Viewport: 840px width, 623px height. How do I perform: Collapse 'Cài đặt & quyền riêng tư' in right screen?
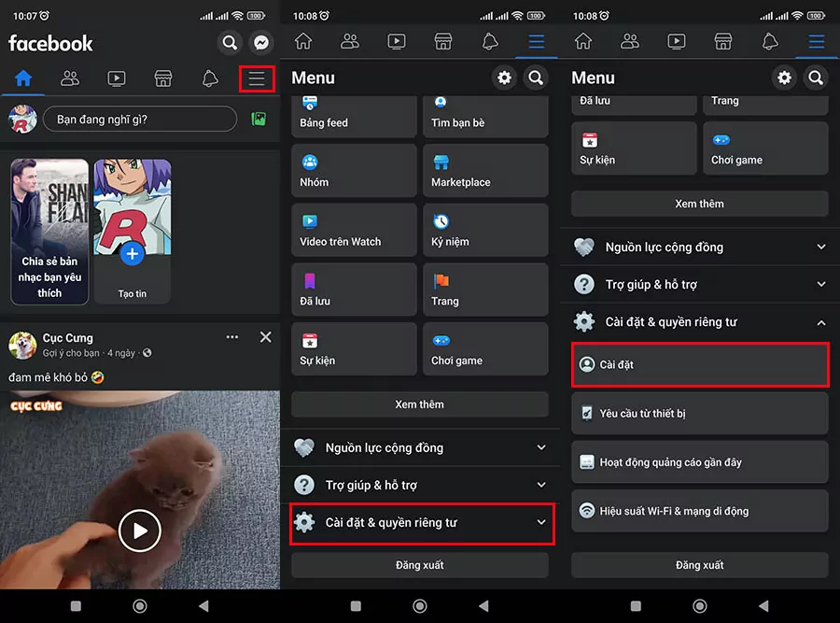point(700,321)
